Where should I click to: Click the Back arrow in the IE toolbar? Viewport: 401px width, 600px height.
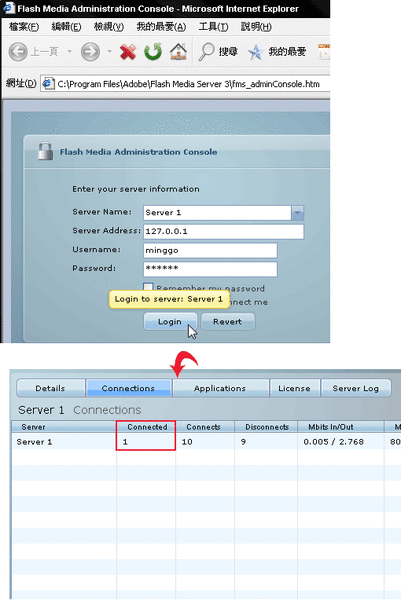(18, 52)
